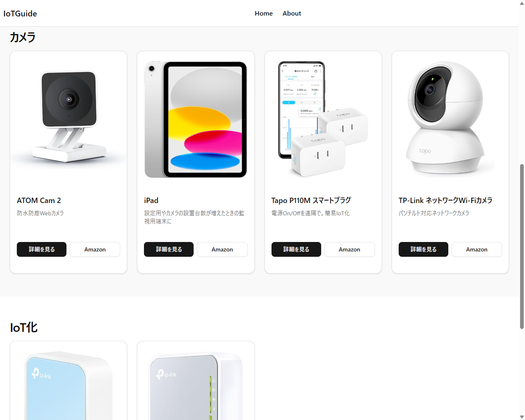View details for Tapo P110M smart plug
Image resolution: width=525 pixels, height=420 pixels.
click(296, 249)
